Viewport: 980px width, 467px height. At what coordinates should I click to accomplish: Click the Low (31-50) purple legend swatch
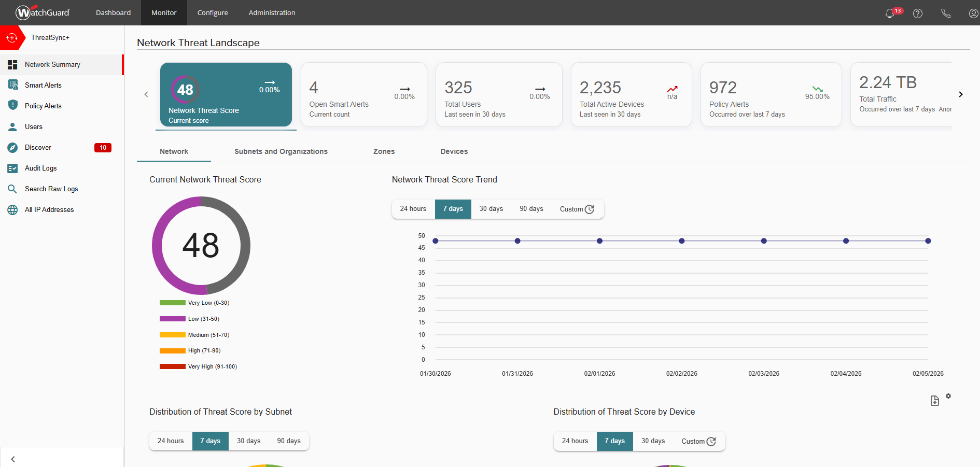coord(173,319)
